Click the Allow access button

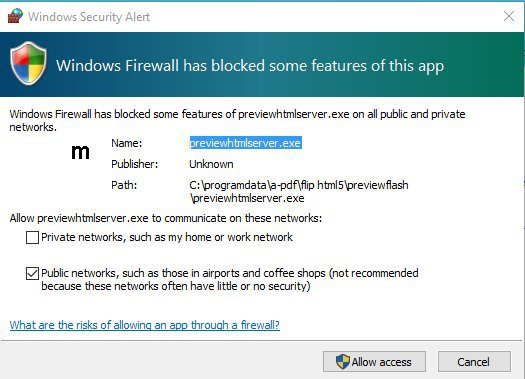click(374, 362)
